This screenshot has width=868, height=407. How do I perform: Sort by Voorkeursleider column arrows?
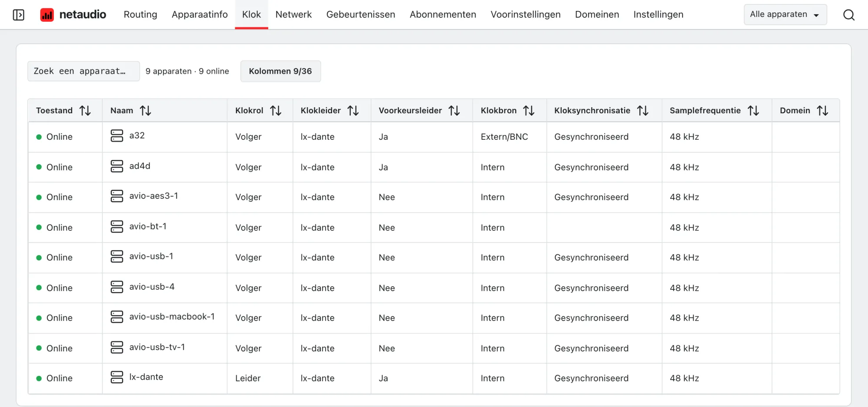(454, 111)
